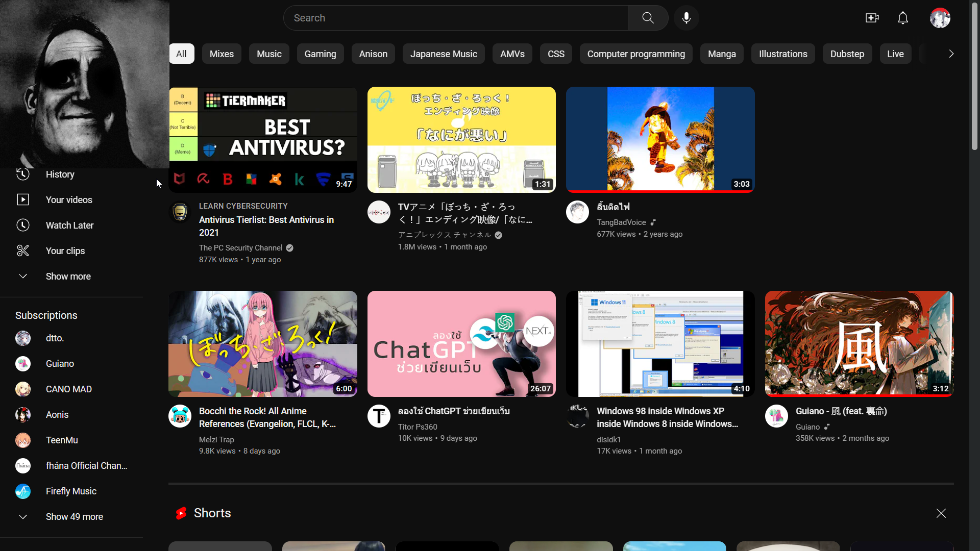Open Watch Later from sidebar

[x=69, y=225]
